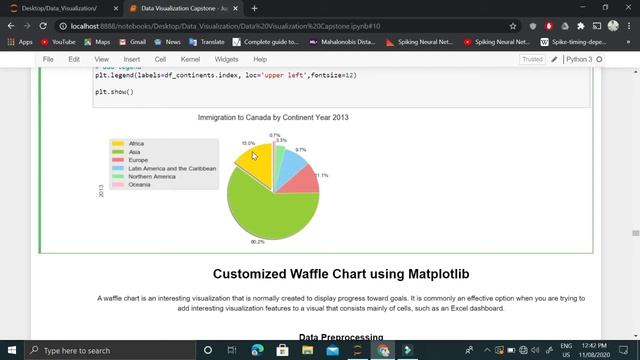Click the taskbar search box
Viewport: 640px width, 360px height.
click(x=110, y=350)
